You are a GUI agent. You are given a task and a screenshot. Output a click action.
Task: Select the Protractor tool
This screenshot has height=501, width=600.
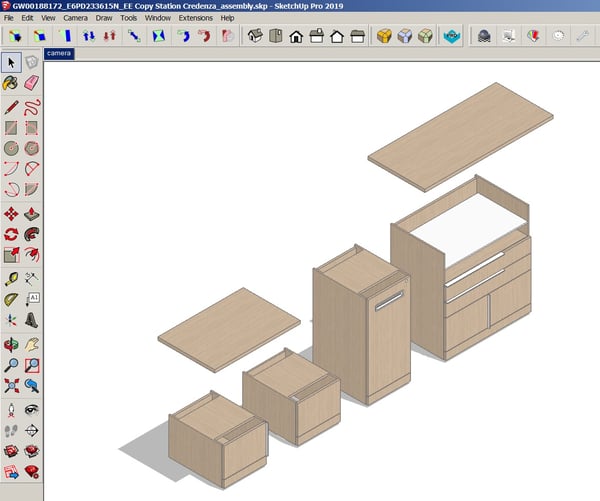coord(11,299)
